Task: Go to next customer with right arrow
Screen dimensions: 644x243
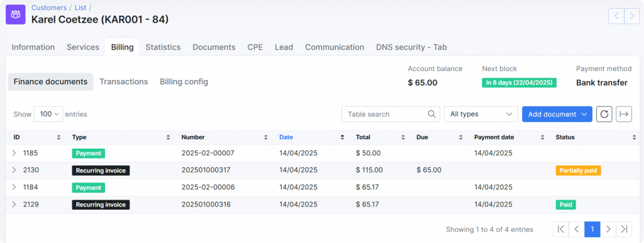Action: coord(631,16)
